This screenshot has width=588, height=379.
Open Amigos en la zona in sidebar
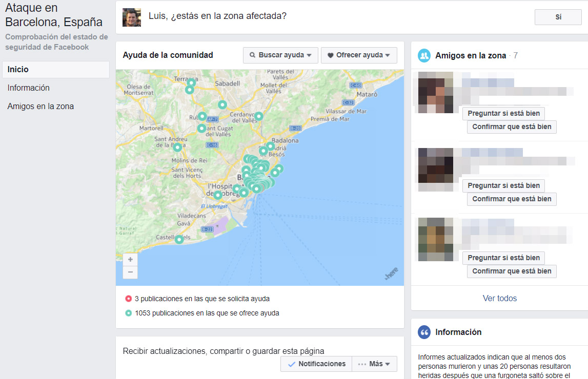pos(40,107)
